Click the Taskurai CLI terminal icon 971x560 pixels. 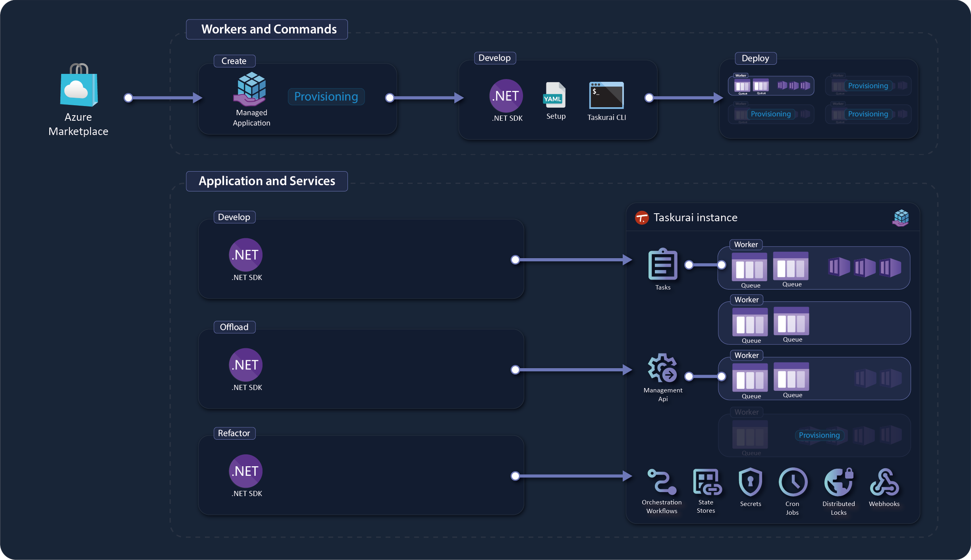[606, 95]
